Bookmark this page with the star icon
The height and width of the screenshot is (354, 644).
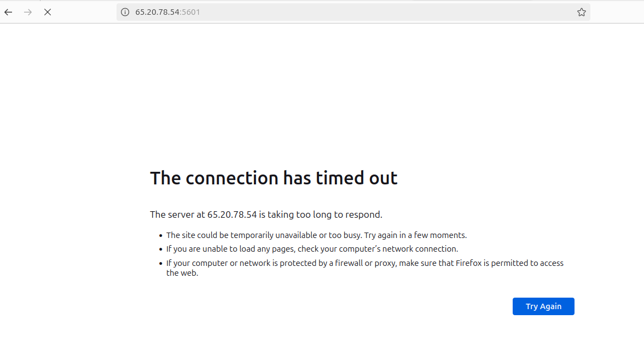[581, 13]
